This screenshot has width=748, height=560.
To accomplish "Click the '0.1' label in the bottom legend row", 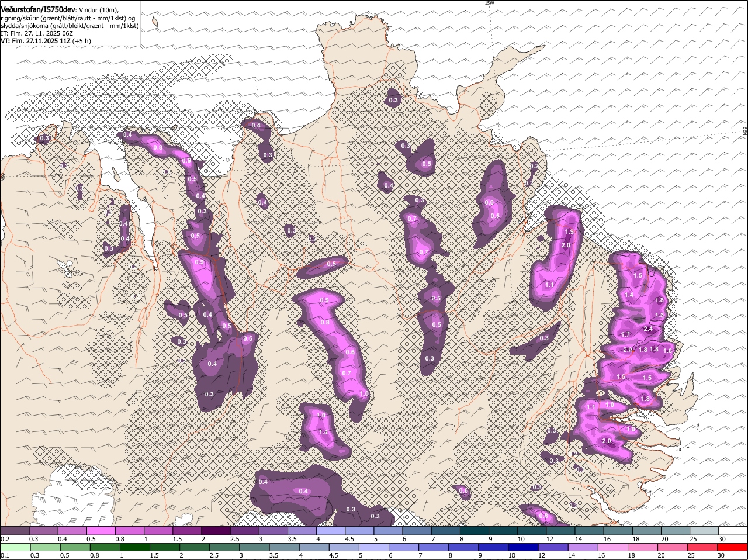I will point(5,555).
